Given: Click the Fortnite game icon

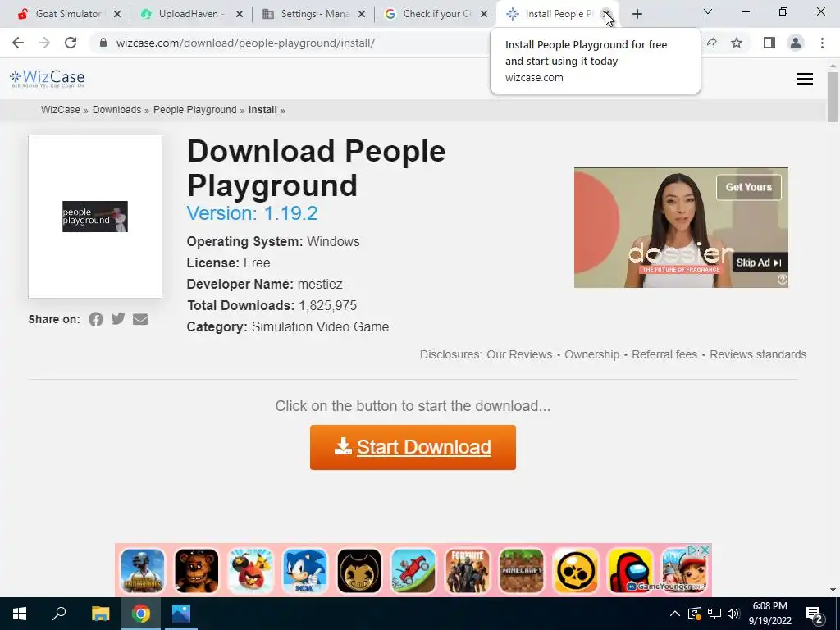Looking at the screenshot, I should click(467, 571).
